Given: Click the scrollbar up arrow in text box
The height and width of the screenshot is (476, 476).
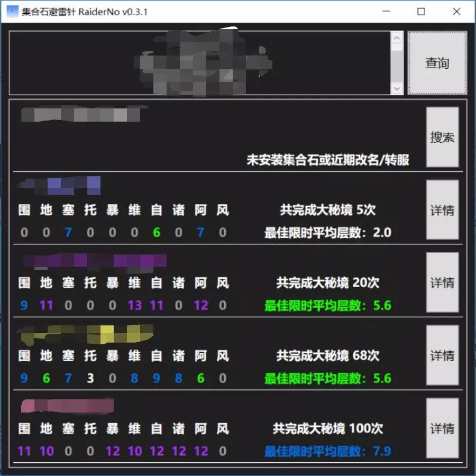Looking at the screenshot, I should click(397, 38).
